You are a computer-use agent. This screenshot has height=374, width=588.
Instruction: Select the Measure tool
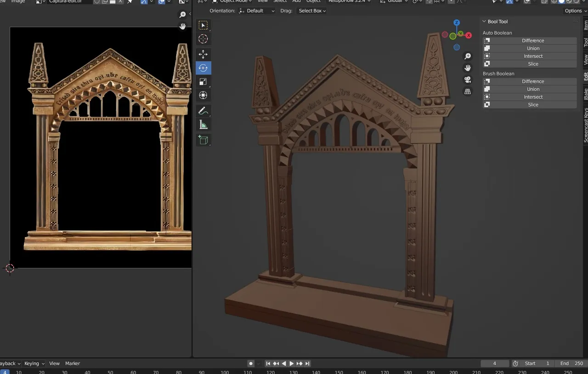tap(203, 125)
